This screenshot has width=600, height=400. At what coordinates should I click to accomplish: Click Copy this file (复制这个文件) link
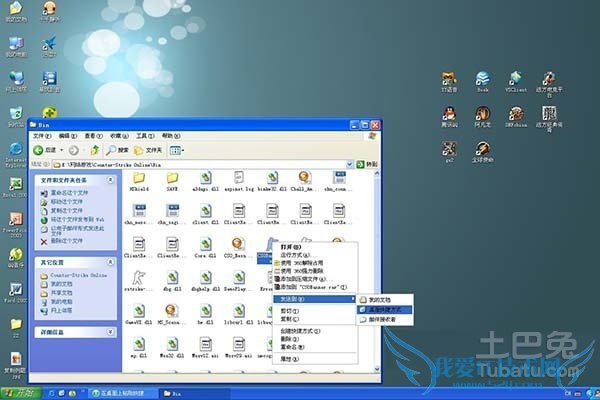pyautogui.click(x=62, y=211)
